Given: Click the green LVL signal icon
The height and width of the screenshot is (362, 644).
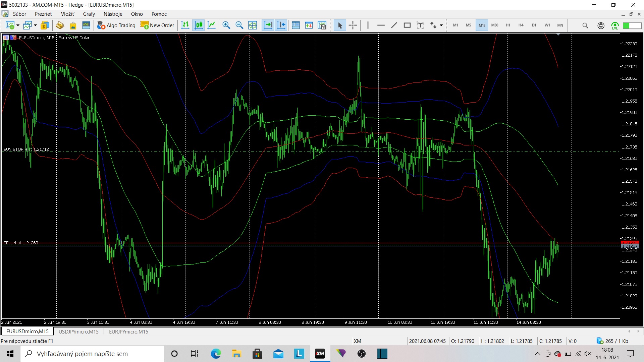Looking at the screenshot, I should 615,25.
